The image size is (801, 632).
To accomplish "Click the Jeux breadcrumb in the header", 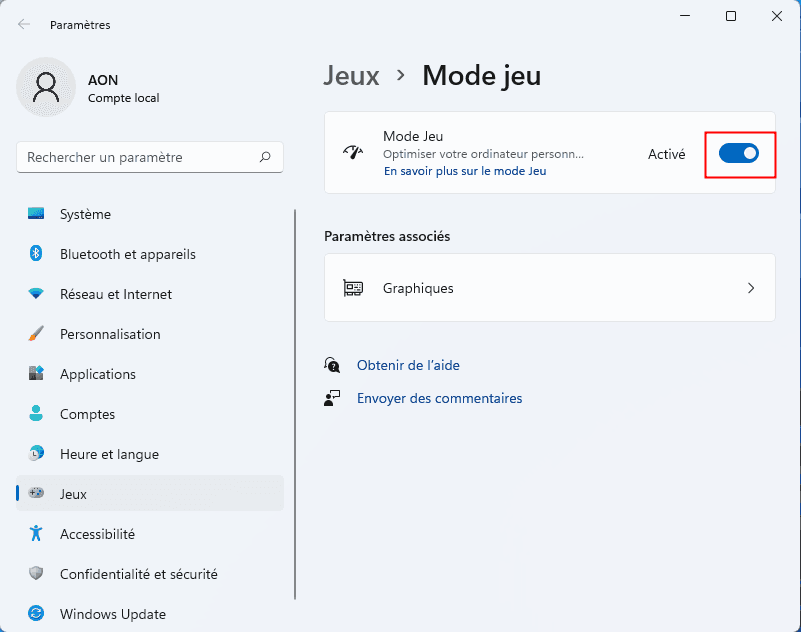I will [352, 76].
